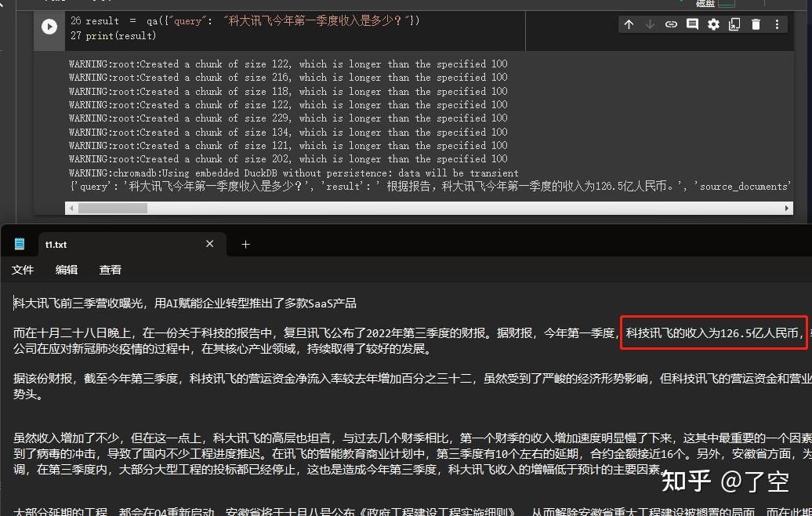Open a new tab with plus button

[x=245, y=244]
